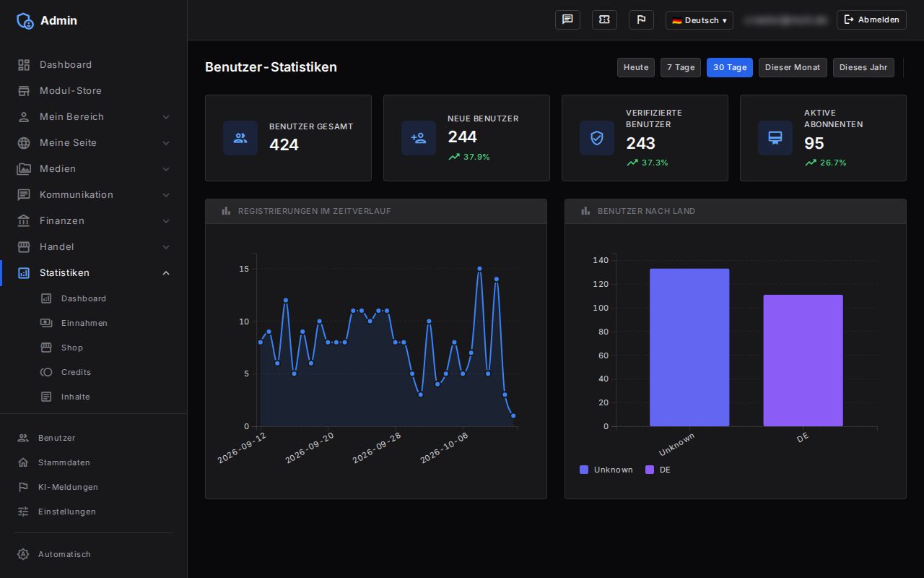Screen dimensions: 924x578
Task: Open the Deutsch language dropdown
Action: [699, 20]
